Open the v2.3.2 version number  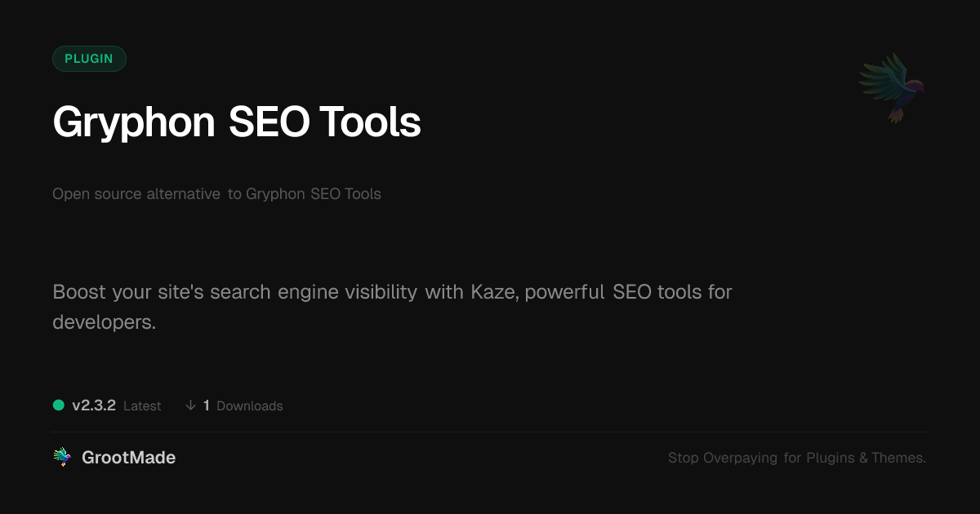pyautogui.click(x=94, y=405)
